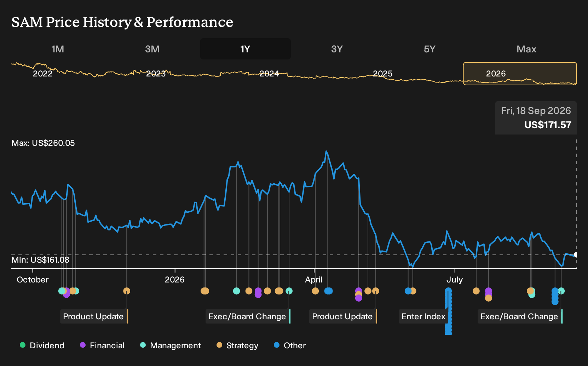Image resolution: width=588 pixels, height=366 pixels.
Task: Toggle Other events in the legend
Action: [290, 345]
